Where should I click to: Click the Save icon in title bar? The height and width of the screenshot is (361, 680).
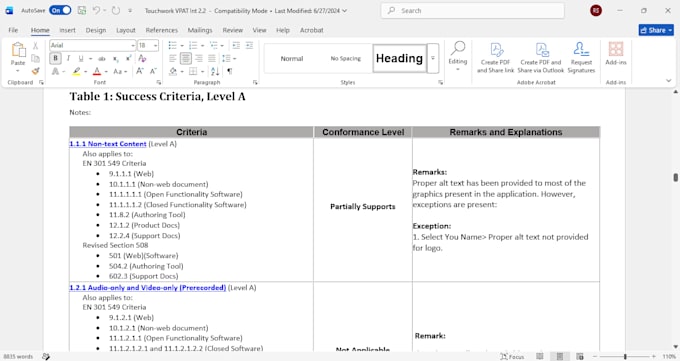[x=82, y=10]
